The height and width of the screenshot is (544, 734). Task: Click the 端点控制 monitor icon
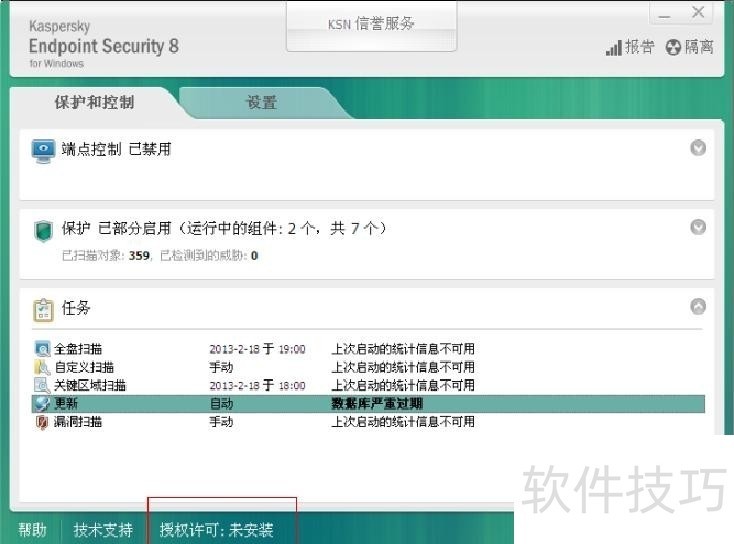[44, 150]
